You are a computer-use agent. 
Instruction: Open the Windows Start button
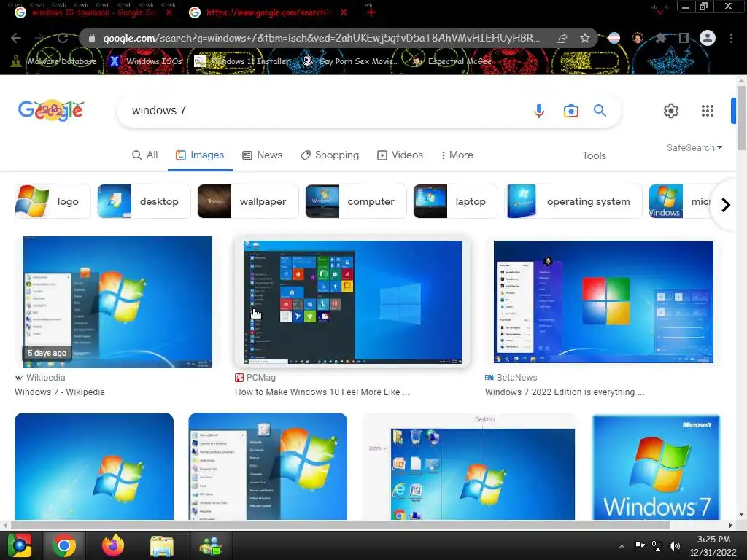20,545
